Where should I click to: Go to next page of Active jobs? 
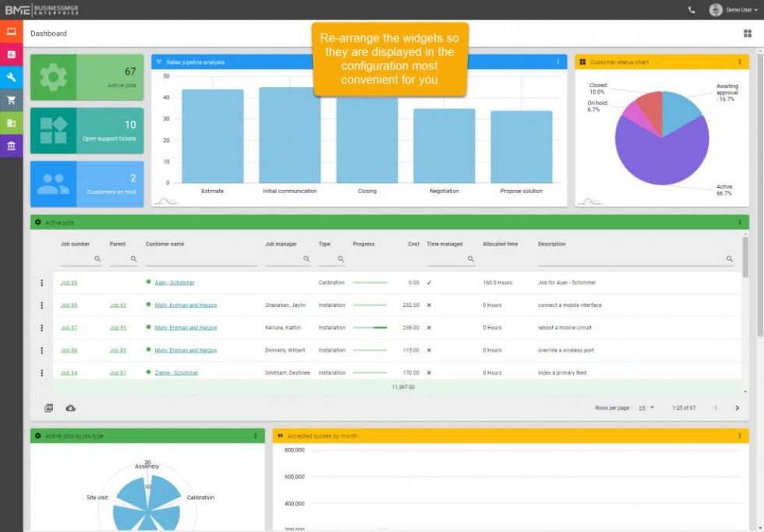737,408
